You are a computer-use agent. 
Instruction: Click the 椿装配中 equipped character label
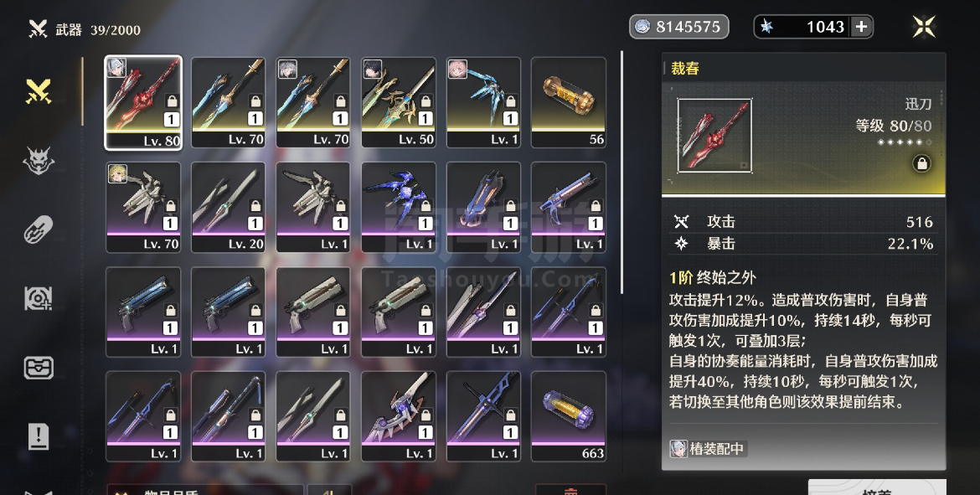click(x=708, y=449)
